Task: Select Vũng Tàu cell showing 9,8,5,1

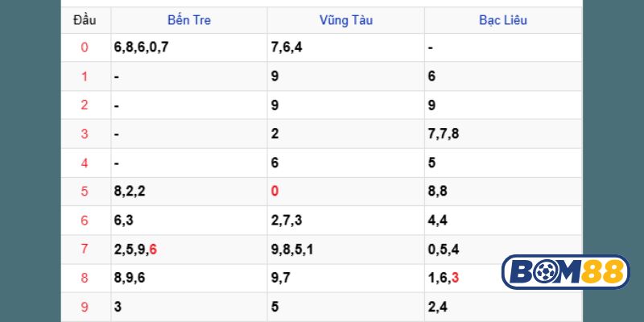Action: pyautogui.click(x=292, y=250)
